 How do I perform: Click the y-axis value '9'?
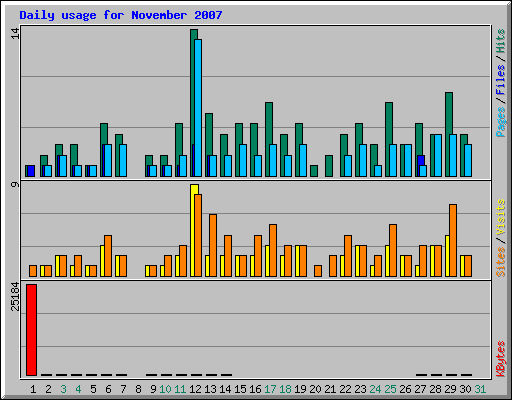pyautogui.click(x=15, y=184)
